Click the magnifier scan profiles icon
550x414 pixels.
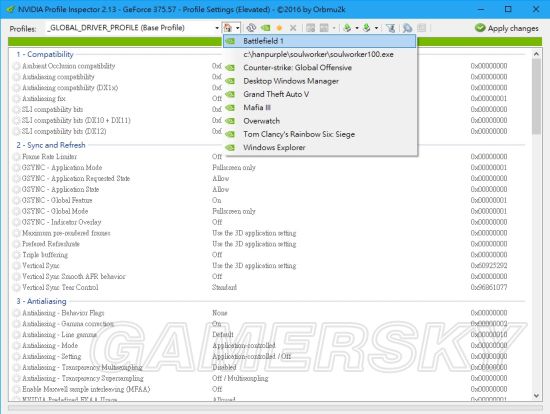[x=407, y=28]
